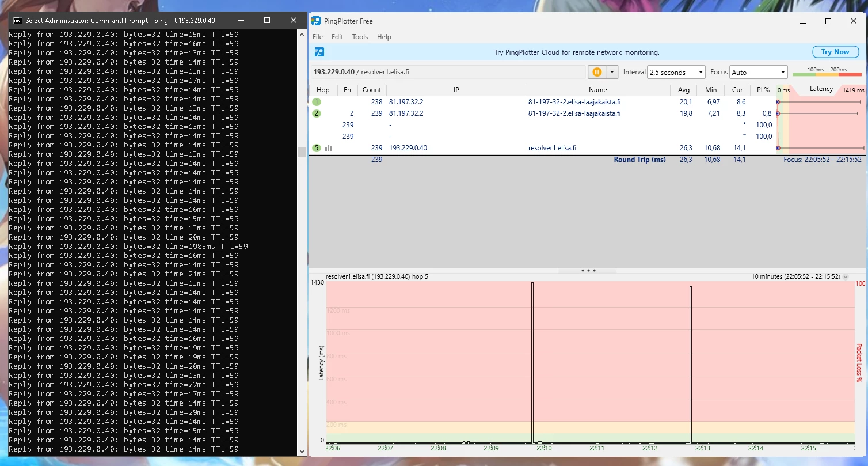The width and height of the screenshot is (868, 466).
Task: Click the latency spike just before 22:13
Action: (x=691, y=364)
